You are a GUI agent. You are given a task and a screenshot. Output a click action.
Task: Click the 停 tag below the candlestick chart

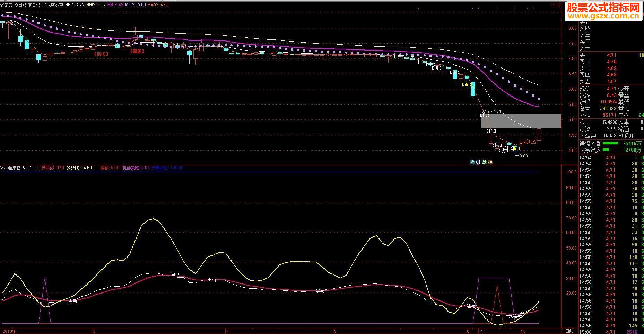click(472, 162)
